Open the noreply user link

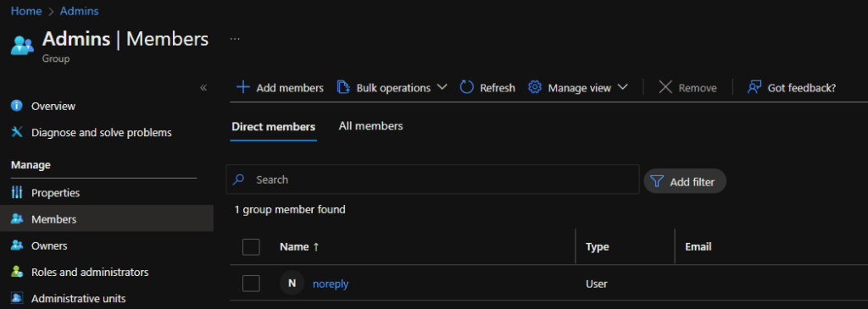(x=331, y=284)
